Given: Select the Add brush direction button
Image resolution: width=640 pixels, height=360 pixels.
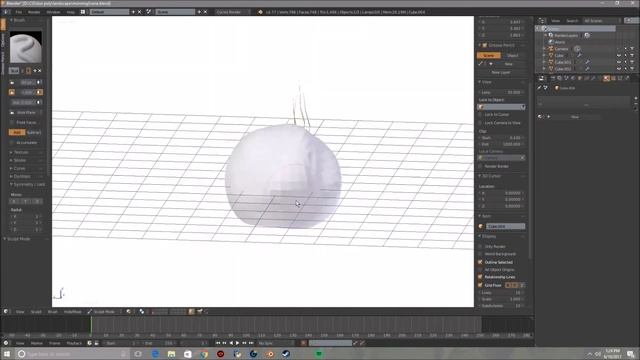Looking at the screenshot, I should tap(17, 132).
